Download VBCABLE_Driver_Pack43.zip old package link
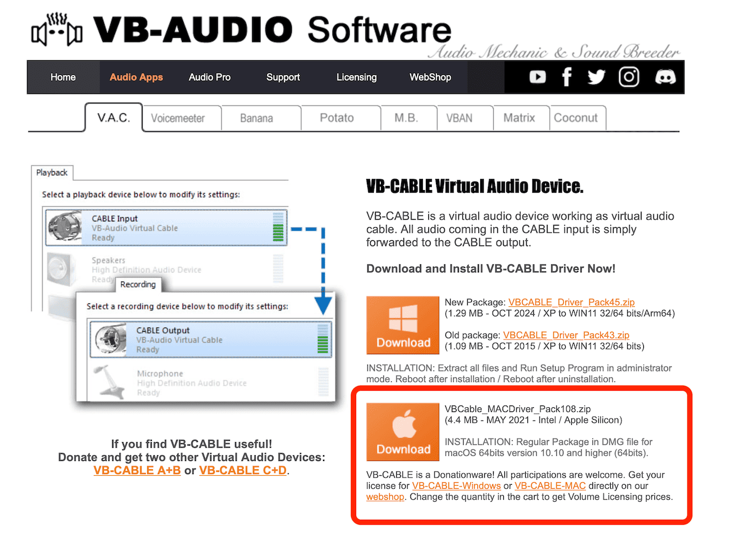The width and height of the screenshot is (756, 546). point(566,335)
